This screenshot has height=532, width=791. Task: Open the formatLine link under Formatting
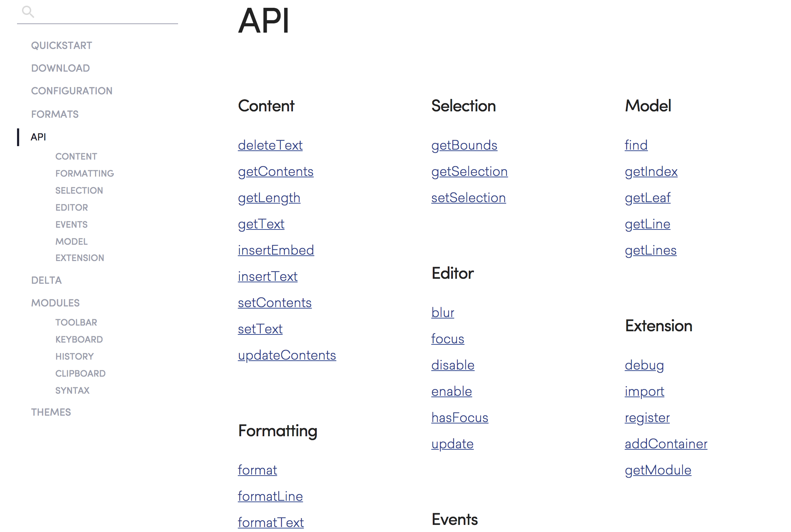270,496
